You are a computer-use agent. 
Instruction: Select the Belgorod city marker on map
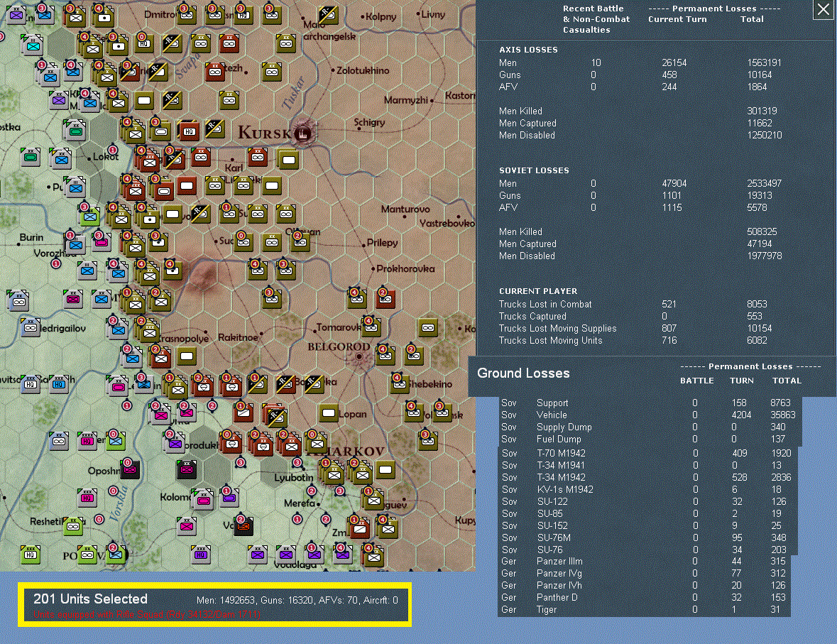(x=359, y=356)
